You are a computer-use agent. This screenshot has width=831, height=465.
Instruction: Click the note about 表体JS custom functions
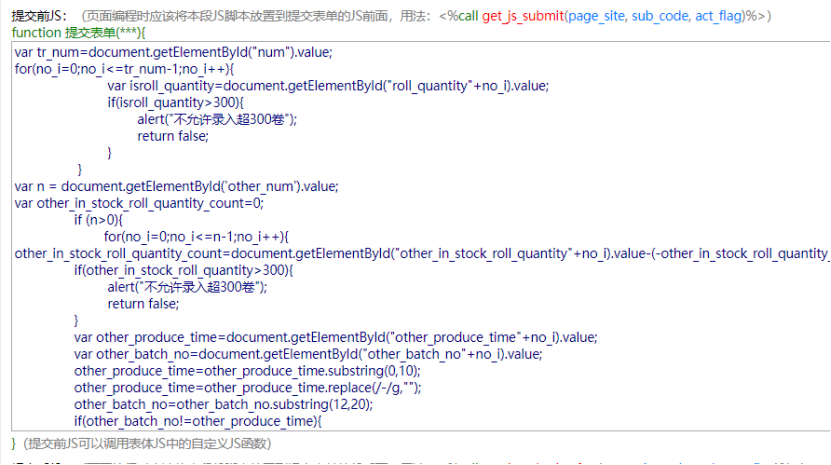tap(145, 443)
